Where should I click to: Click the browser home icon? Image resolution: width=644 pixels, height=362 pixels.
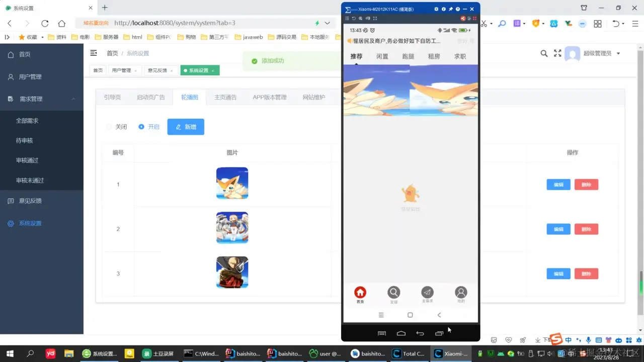click(x=62, y=23)
